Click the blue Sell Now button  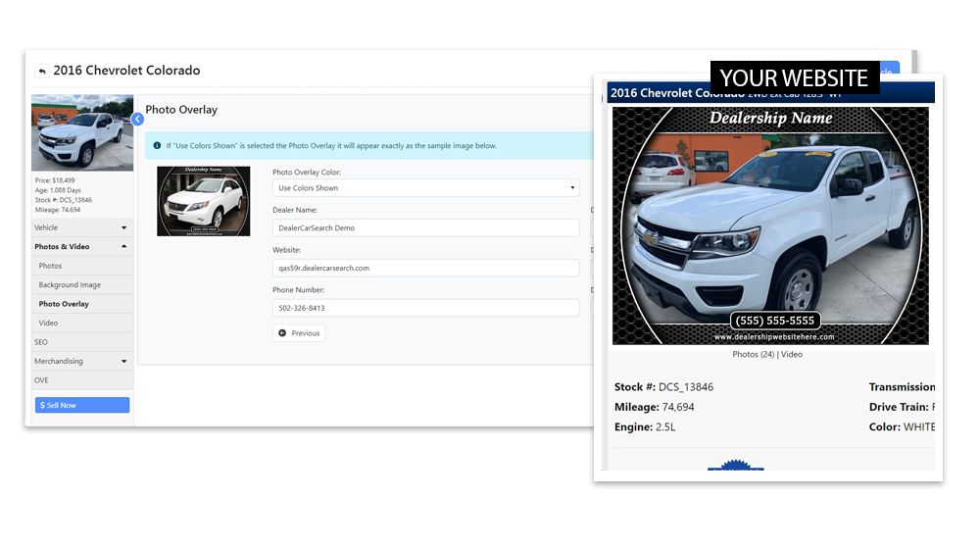pos(82,405)
